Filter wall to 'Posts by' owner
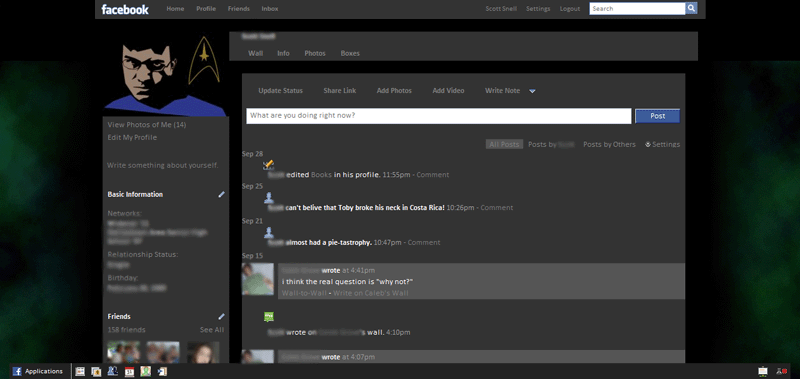 [x=552, y=144]
